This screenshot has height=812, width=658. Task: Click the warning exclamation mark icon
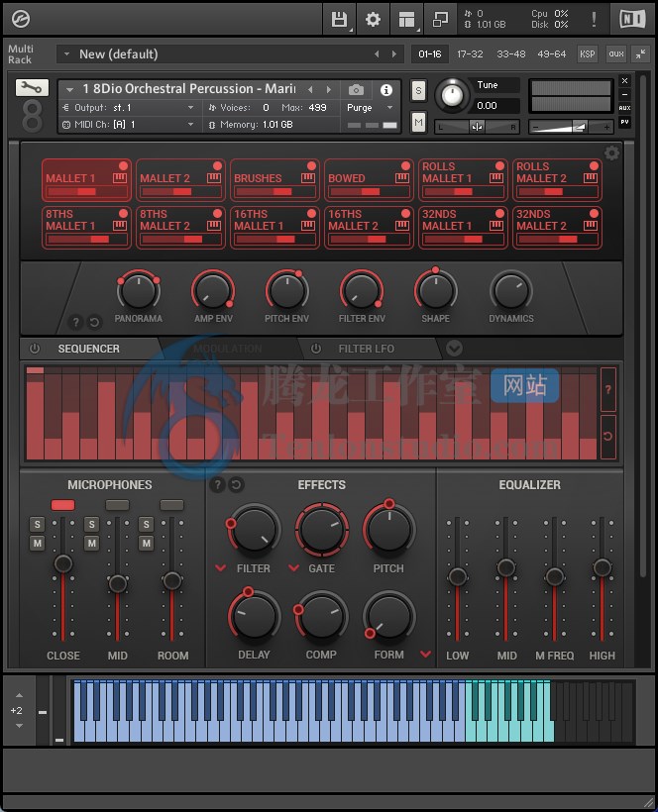click(594, 19)
